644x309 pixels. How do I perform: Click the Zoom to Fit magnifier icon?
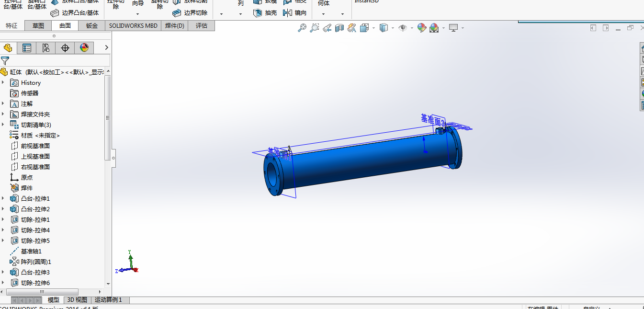[302, 28]
